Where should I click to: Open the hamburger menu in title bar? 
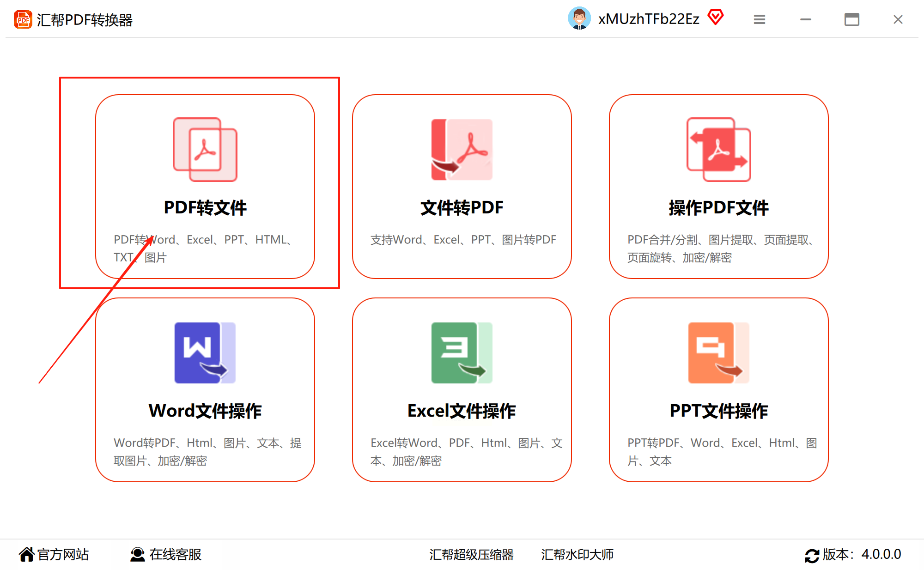click(x=760, y=19)
